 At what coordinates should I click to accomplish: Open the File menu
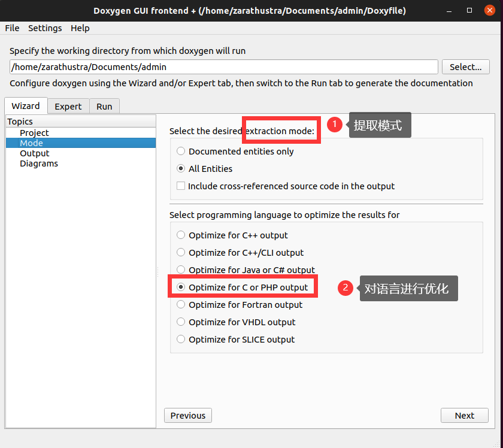[12, 28]
